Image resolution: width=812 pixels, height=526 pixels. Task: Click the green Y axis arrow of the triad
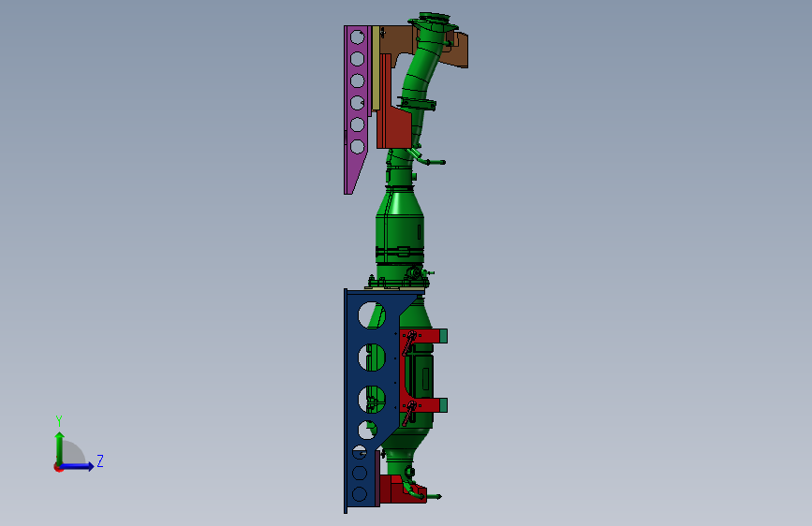(60, 447)
